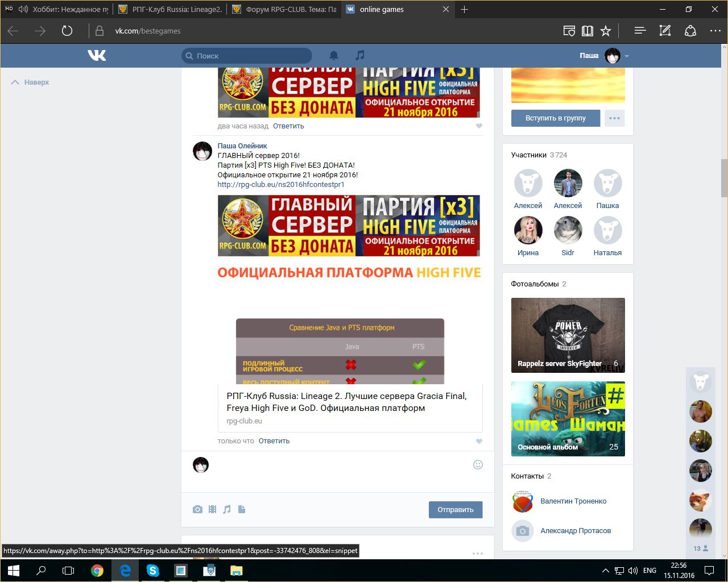The image size is (728, 582).
Task: Open the group actions ellipsis button
Action: 614,118
